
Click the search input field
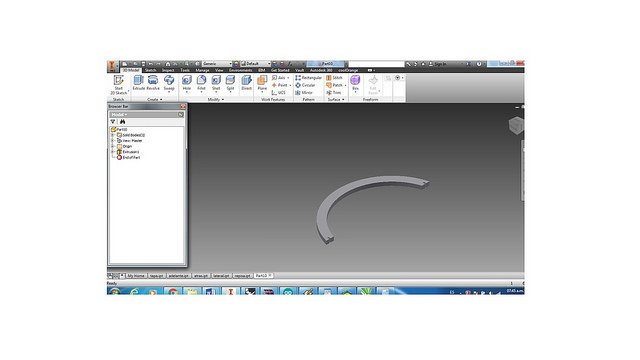pyautogui.click(x=376, y=64)
